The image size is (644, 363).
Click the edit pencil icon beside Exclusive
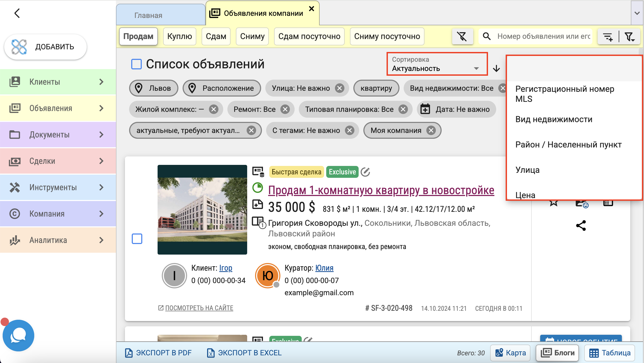365,172
